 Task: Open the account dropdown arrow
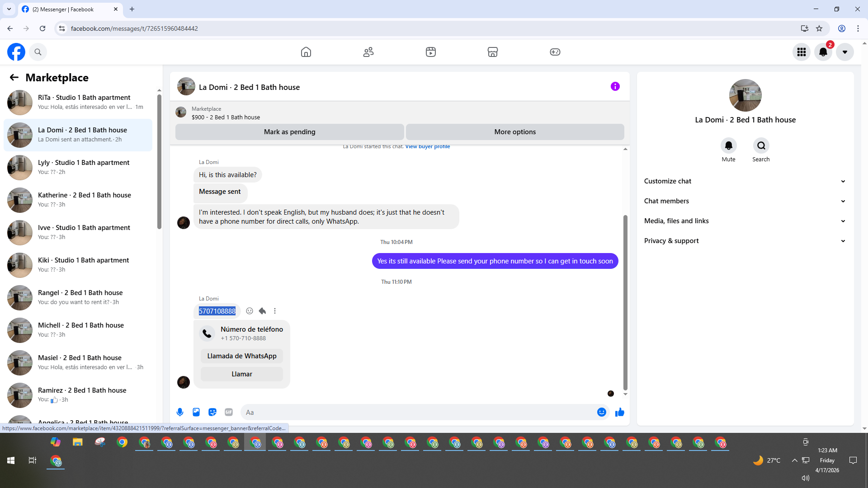845,52
